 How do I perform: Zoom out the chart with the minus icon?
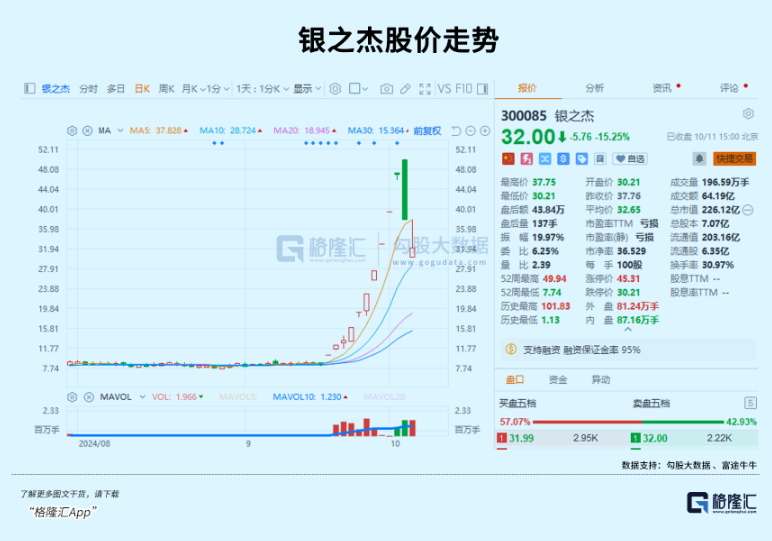pyautogui.click(x=470, y=130)
